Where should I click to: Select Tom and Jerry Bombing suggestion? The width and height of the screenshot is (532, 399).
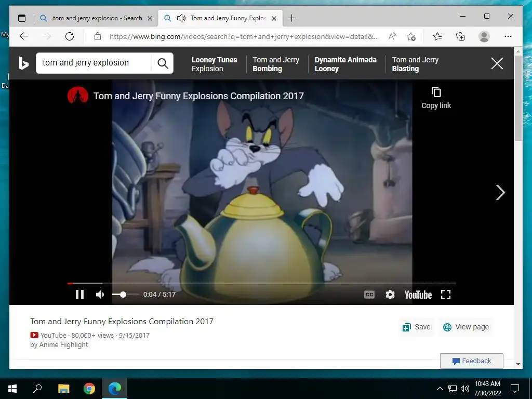click(x=276, y=64)
